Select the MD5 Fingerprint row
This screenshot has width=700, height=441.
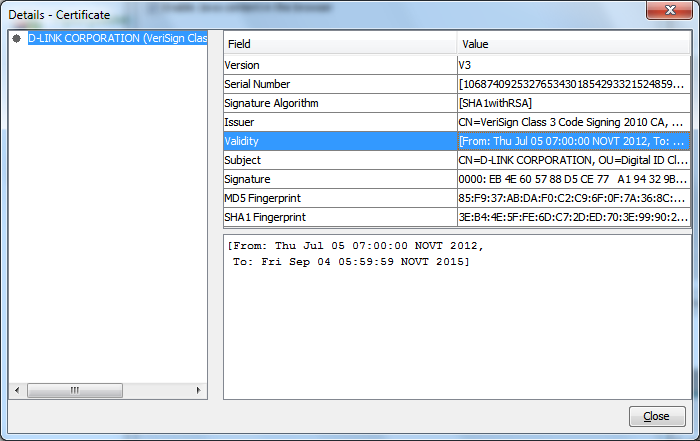(340, 198)
